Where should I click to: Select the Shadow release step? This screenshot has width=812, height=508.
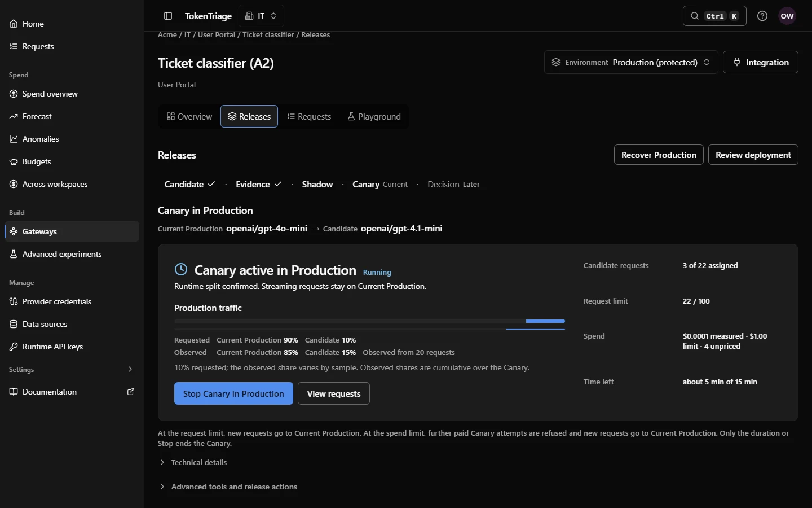point(317,184)
